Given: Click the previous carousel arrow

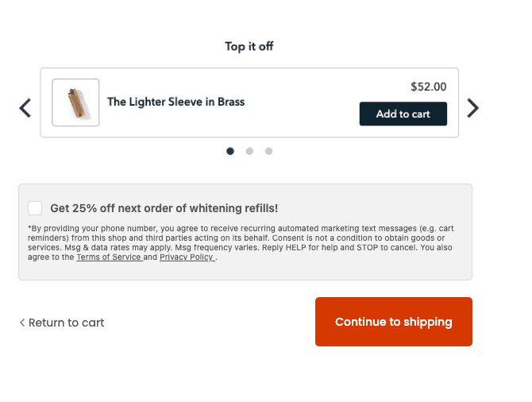Looking at the screenshot, I should coord(25,108).
